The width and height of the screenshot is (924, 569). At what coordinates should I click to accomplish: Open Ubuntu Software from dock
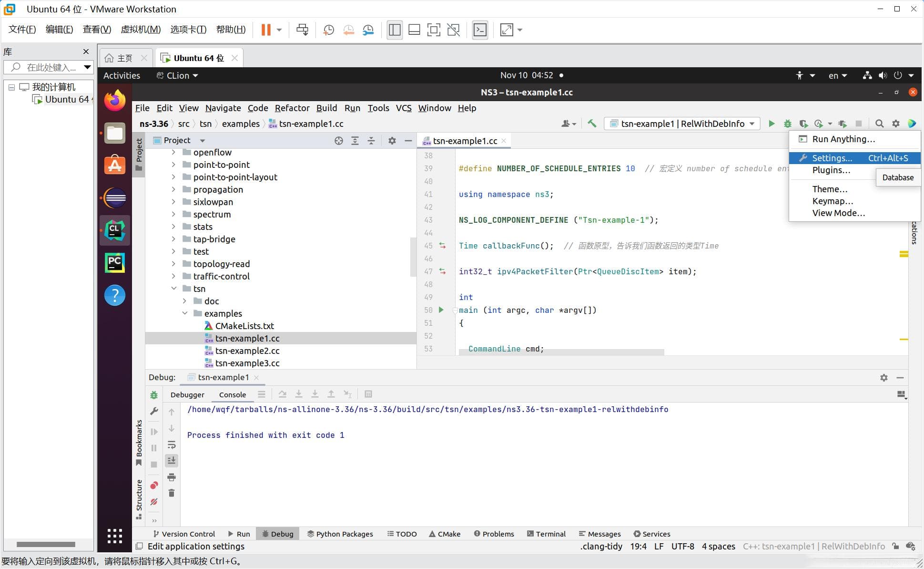tap(115, 165)
